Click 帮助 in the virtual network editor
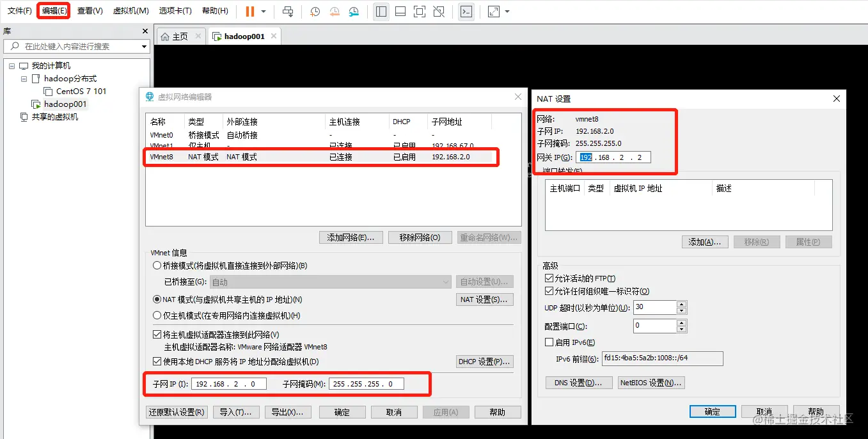 [498, 412]
